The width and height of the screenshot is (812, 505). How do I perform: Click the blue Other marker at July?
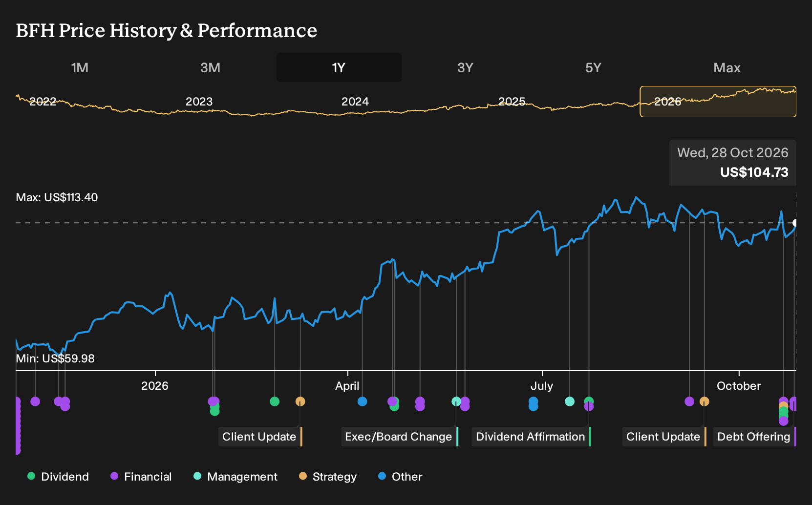[x=533, y=401]
